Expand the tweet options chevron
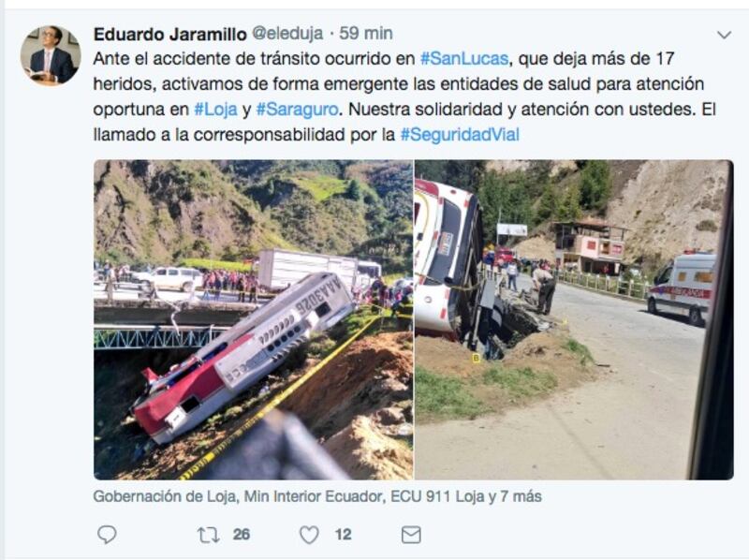 [x=724, y=35]
